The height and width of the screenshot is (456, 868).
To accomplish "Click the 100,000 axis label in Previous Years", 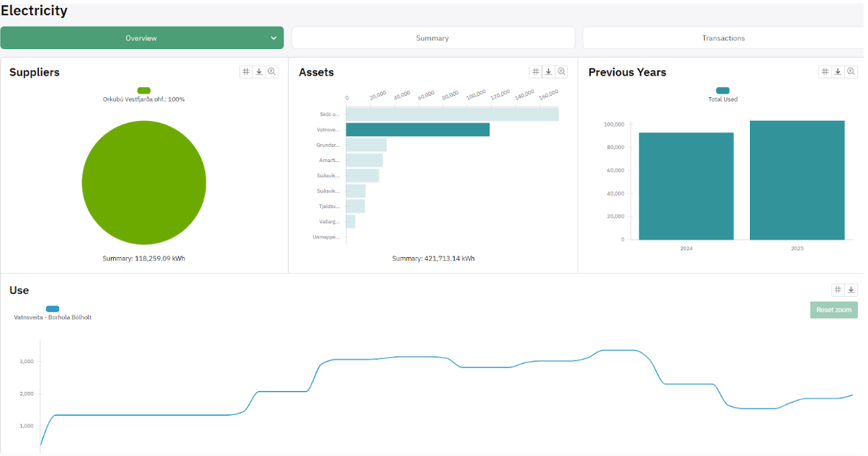I will pos(613,125).
